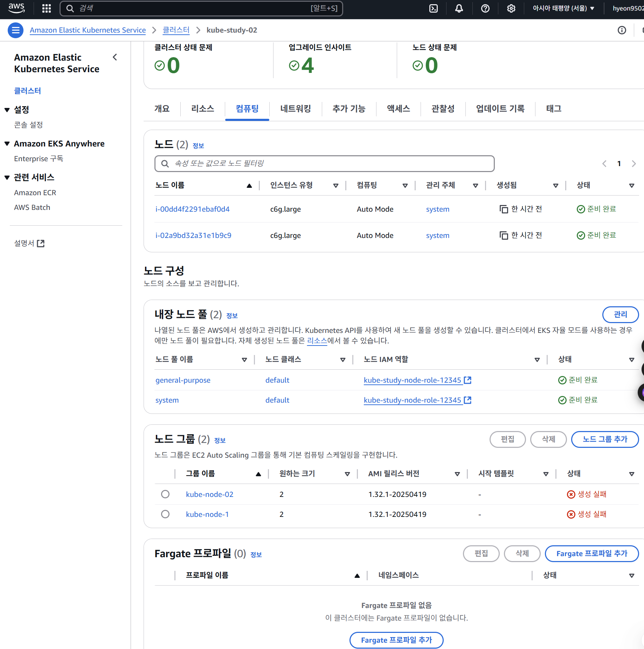Open the AWS services grid menu
This screenshot has height=649, width=644.
coord(47,8)
